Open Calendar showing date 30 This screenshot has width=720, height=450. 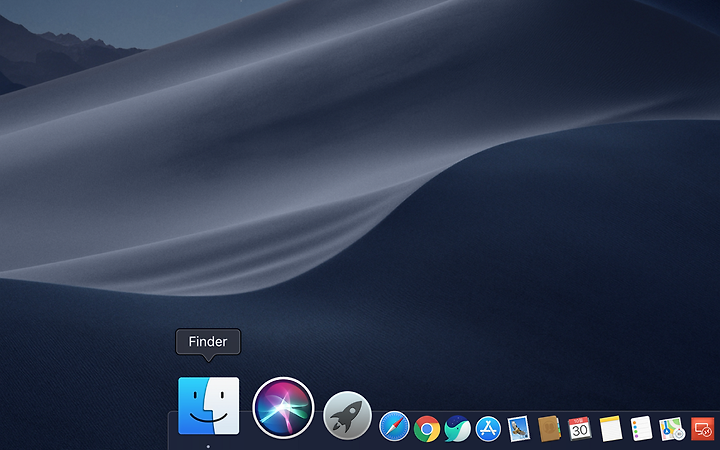tap(579, 428)
